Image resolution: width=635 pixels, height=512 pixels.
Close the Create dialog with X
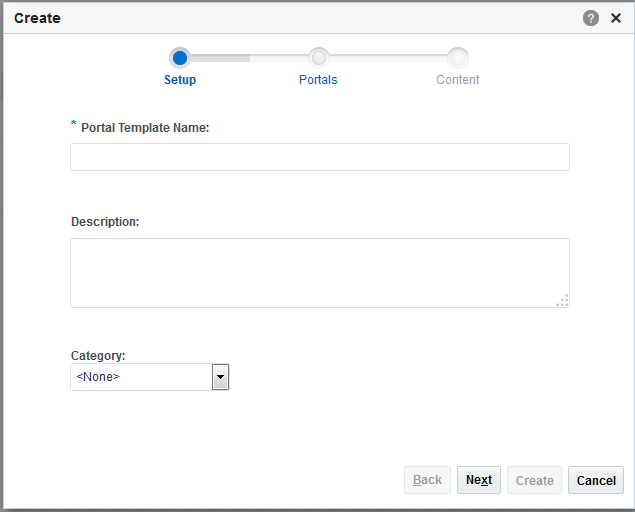point(616,18)
